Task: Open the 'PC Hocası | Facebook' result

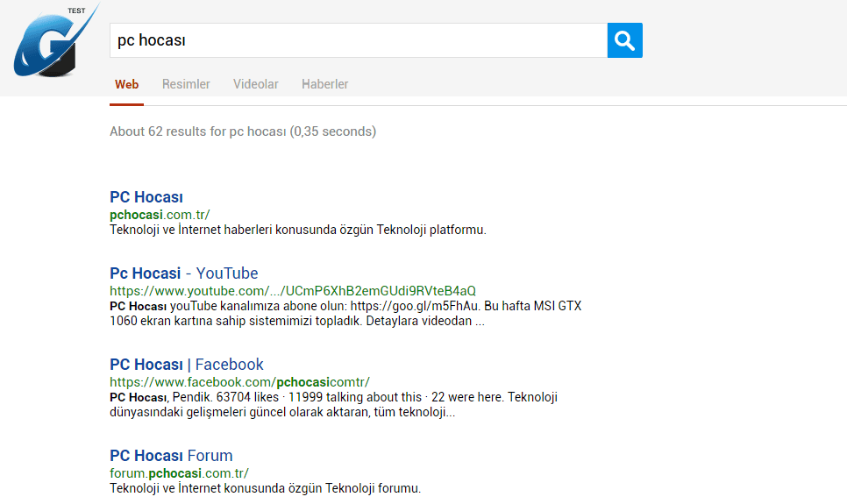Action: pyautogui.click(x=187, y=365)
